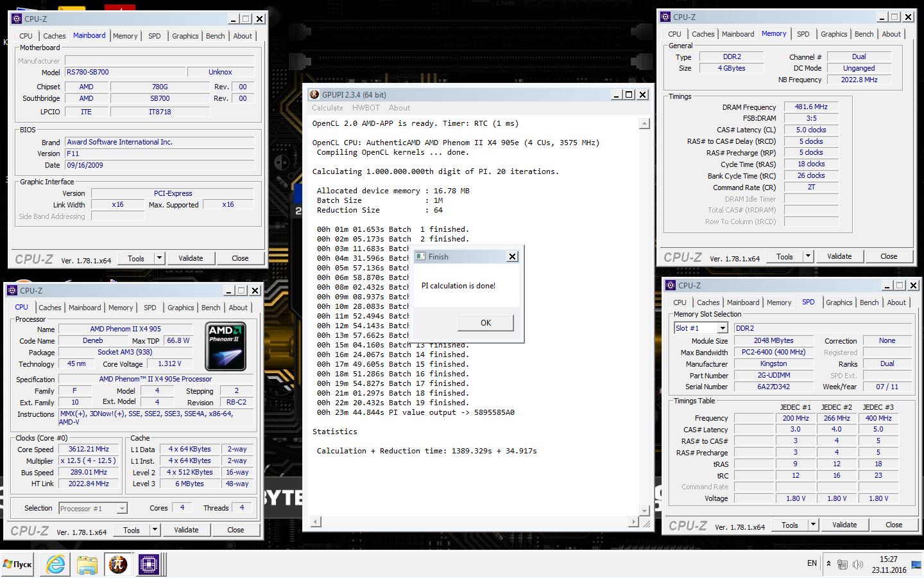Open Tools dropdown arrow in Memory window
Viewport: 924px width, 578px height.
[x=808, y=256]
